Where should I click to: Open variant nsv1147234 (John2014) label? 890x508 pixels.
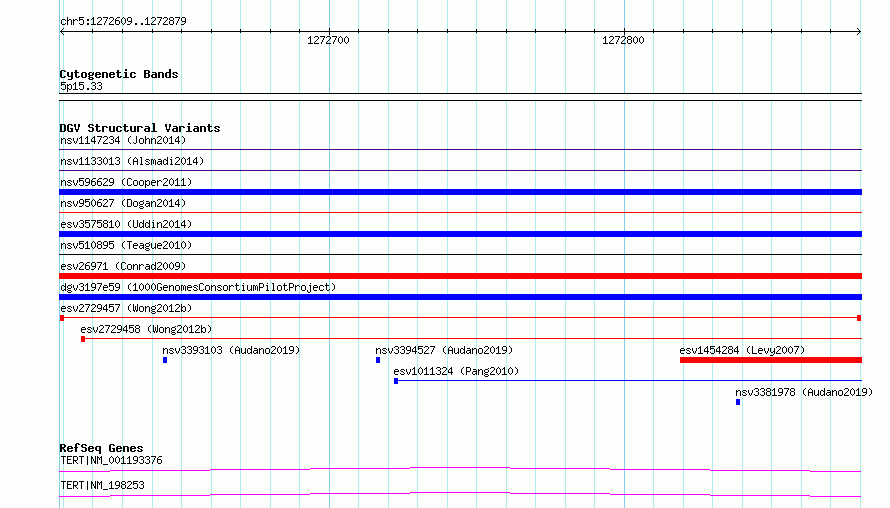click(123, 140)
